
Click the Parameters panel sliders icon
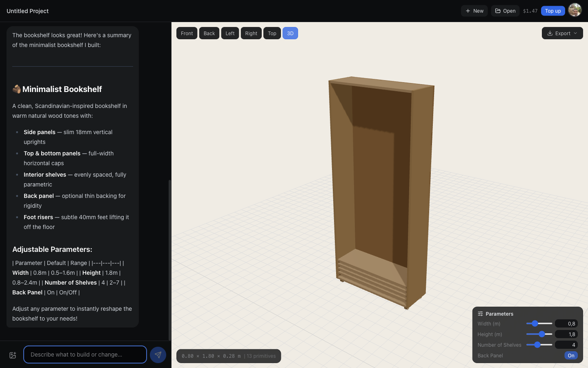[480, 314]
